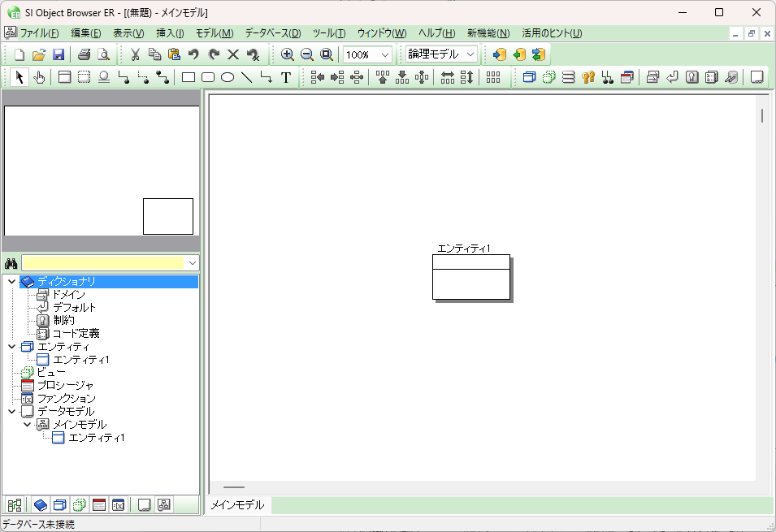Click the Print icon
The image size is (776, 532).
point(85,54)
